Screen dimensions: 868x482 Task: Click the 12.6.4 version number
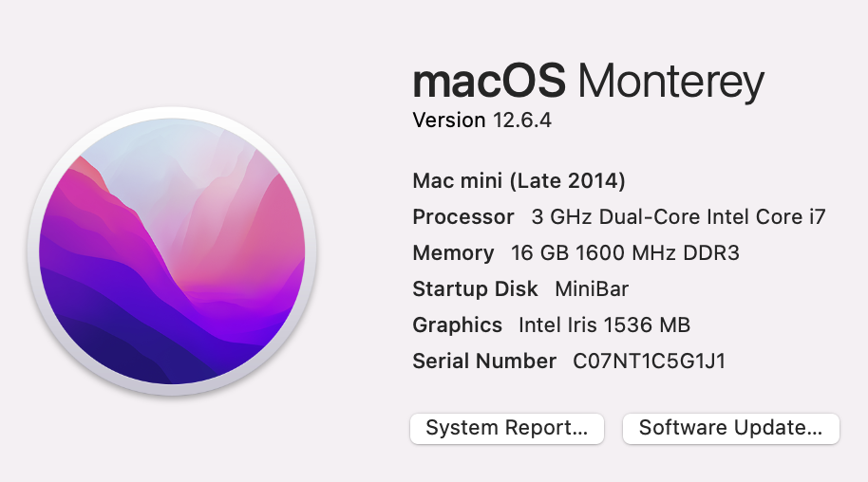[x=521, y=120]
